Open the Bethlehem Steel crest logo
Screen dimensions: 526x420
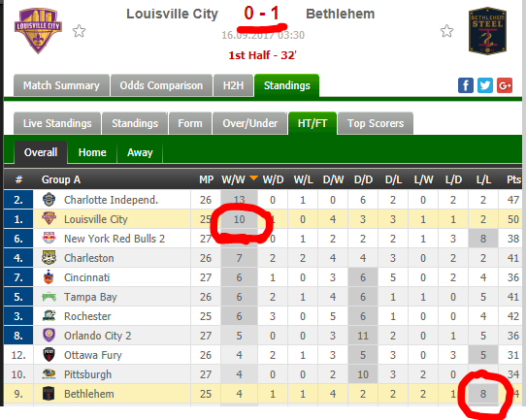[x=487, y=31]
